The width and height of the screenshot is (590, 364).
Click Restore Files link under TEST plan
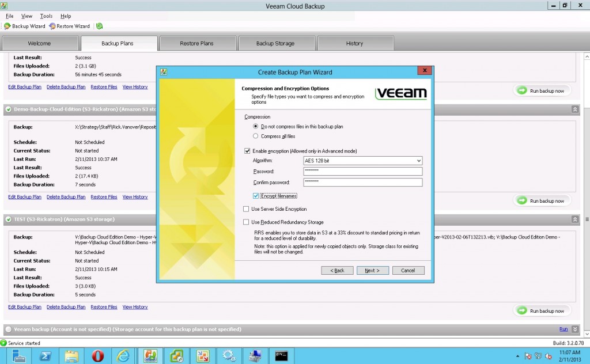(x=104, y=307)
